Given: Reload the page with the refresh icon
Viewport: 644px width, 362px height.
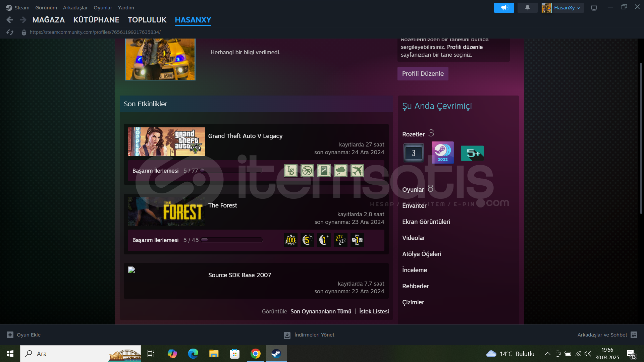Looking at the screenshot, I should [10, 32].
